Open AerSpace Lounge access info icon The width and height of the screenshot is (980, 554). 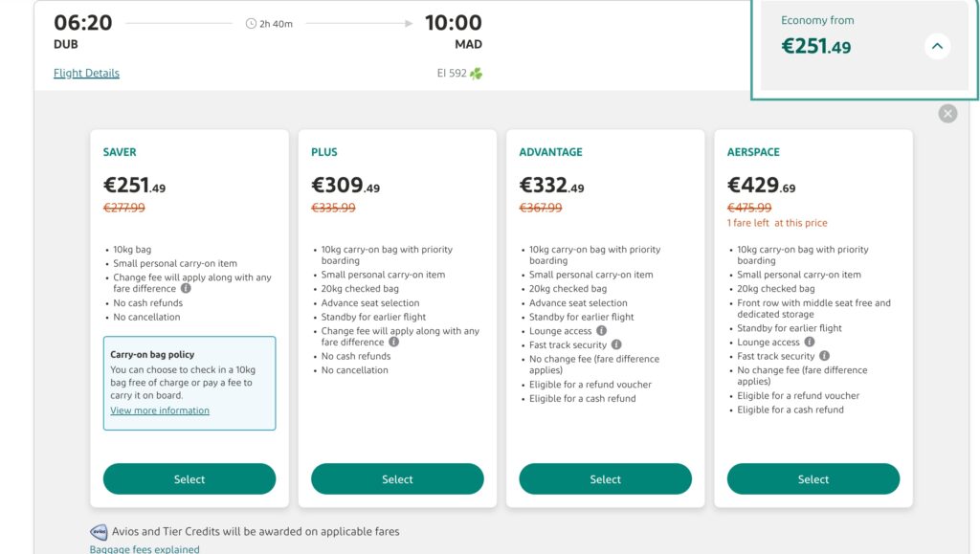click(810, 342)
